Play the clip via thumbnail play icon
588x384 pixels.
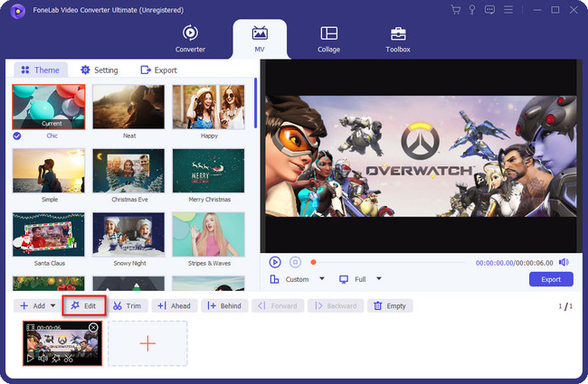(x=31, y=359)
